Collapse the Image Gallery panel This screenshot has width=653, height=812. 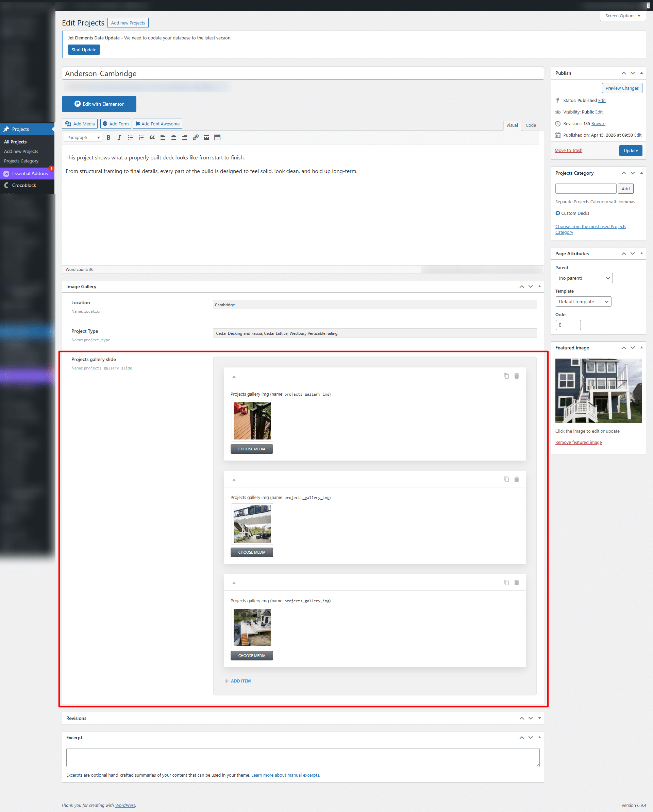540,286
